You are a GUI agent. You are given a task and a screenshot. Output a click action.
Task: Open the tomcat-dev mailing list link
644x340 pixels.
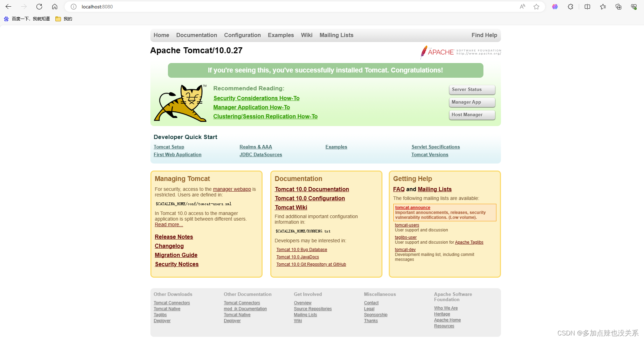point(405,250)
